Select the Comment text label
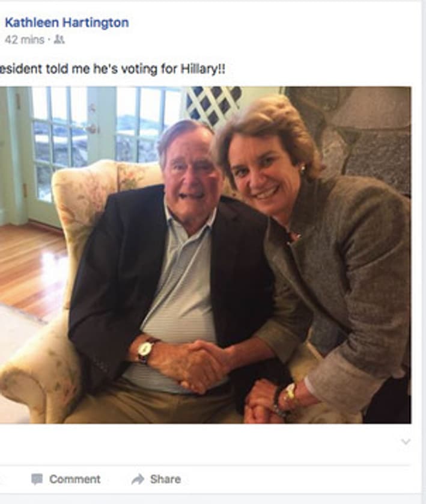This screenshot has width=426, height=504. pyautogui.click(x=75, y=479)
